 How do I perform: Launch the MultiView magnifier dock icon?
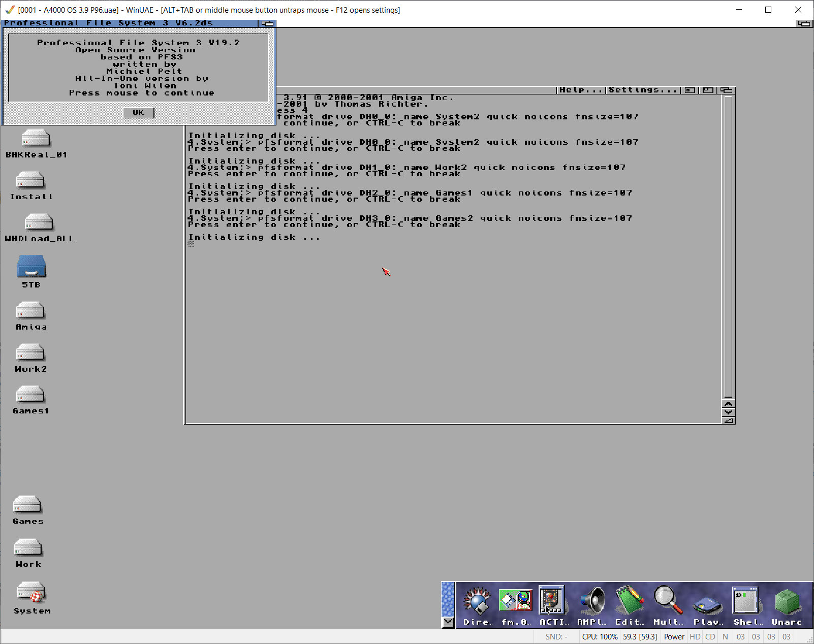pyautogui.click(x=668, y=600)
